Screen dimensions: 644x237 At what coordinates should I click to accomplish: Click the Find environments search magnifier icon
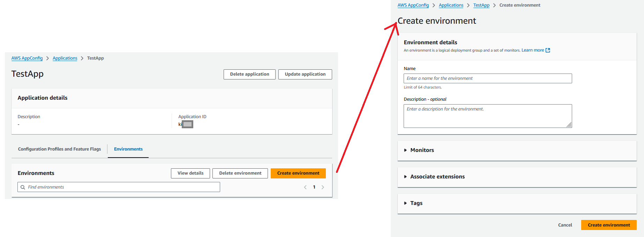(23, 187)
